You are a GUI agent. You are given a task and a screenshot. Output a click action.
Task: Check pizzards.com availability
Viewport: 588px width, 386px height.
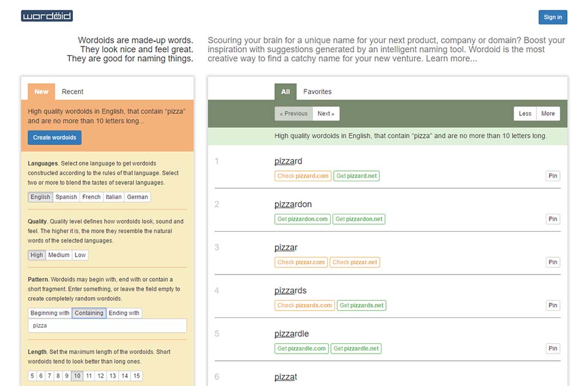(304, 305)
